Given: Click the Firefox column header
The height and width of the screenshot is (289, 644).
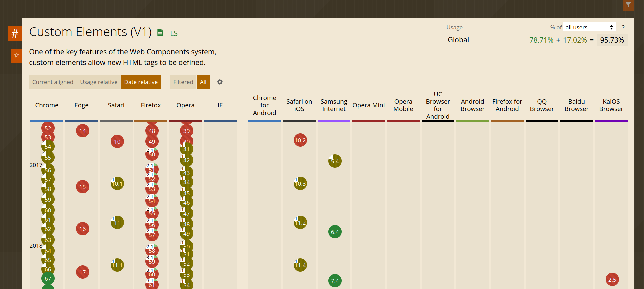Looking at the screenshot, I should (x=151, y=105).
